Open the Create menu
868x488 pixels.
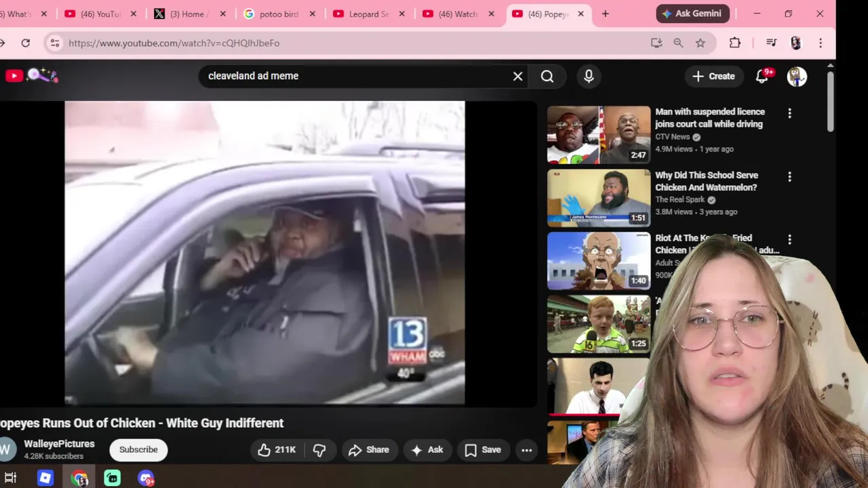point(713,76)
